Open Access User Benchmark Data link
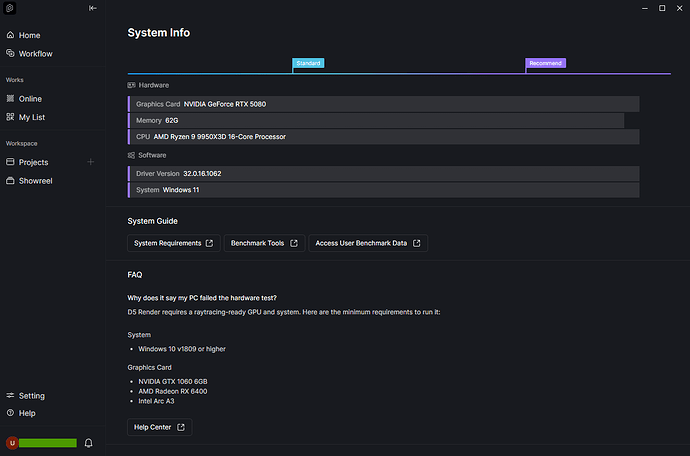Viewport: 690px width, 456px height. click(x=368, y=243)
